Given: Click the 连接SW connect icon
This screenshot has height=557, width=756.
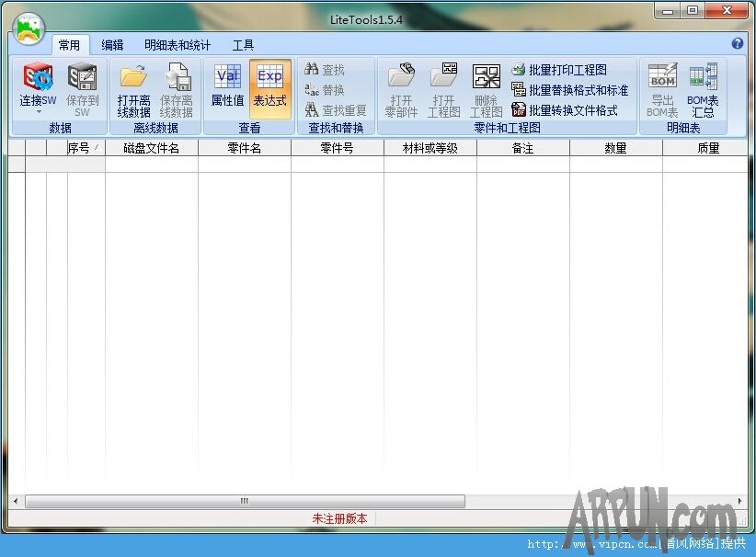Looking at the screenshot, I should click(x=38, y=77).
